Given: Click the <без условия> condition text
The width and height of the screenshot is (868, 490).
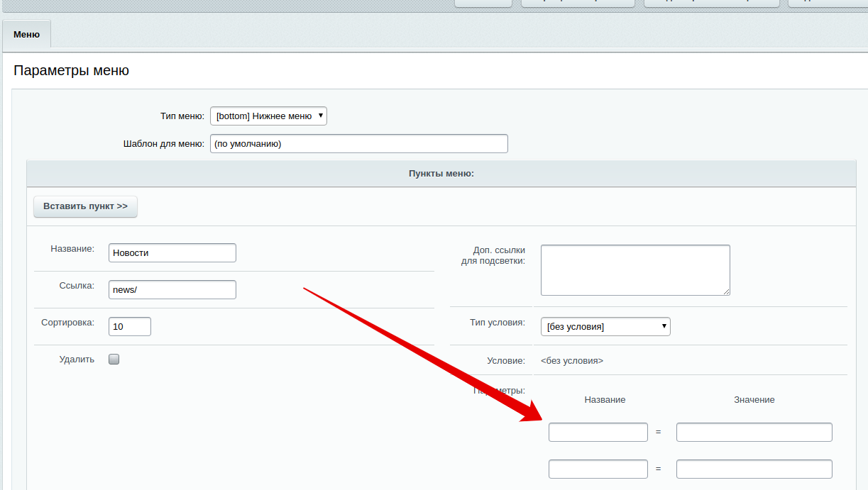Looking at the screenshot, I should point(571,361).
